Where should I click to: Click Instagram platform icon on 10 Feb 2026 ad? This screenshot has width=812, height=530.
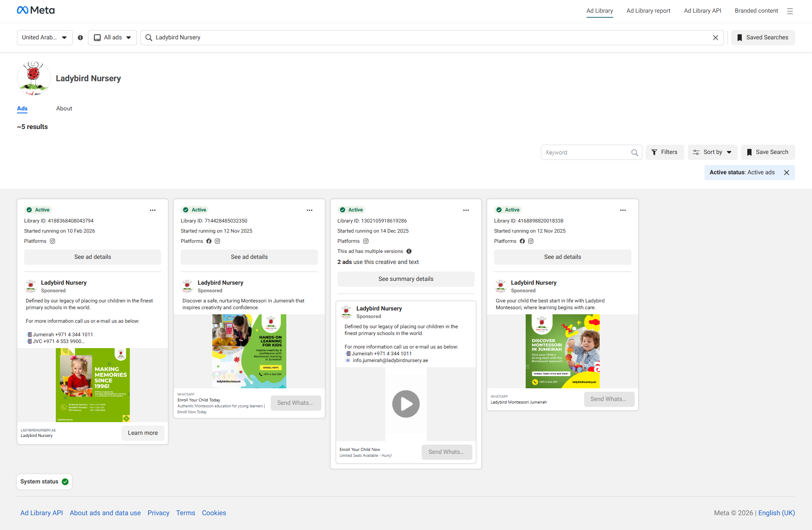pyautogui.click(x=52, y=241)
